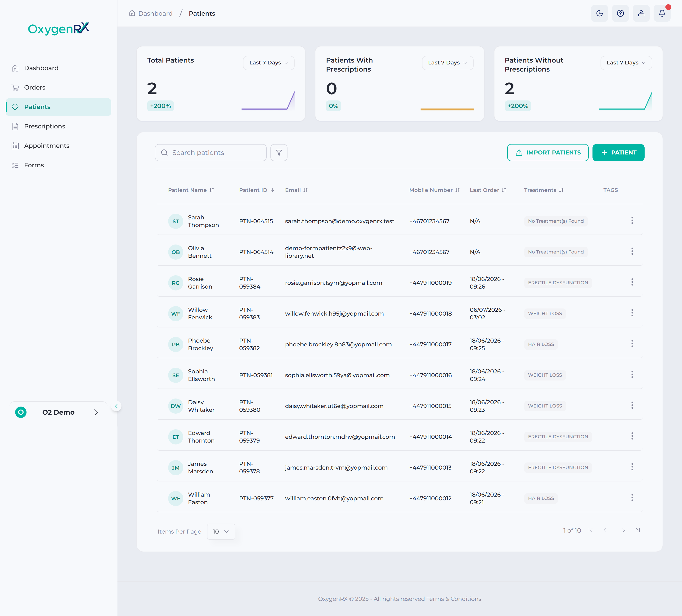Expand the O2 Demo account switcher

(x=58, y=412)
